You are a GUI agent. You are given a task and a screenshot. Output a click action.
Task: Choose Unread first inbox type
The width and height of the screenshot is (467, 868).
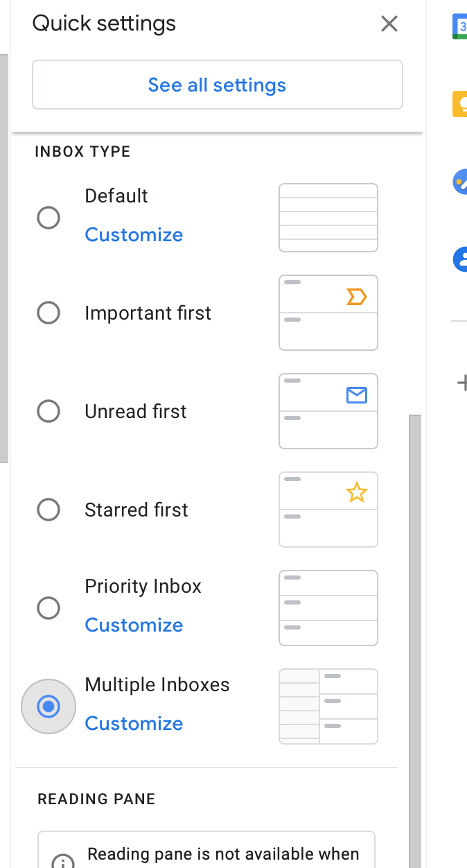[49, 412]
